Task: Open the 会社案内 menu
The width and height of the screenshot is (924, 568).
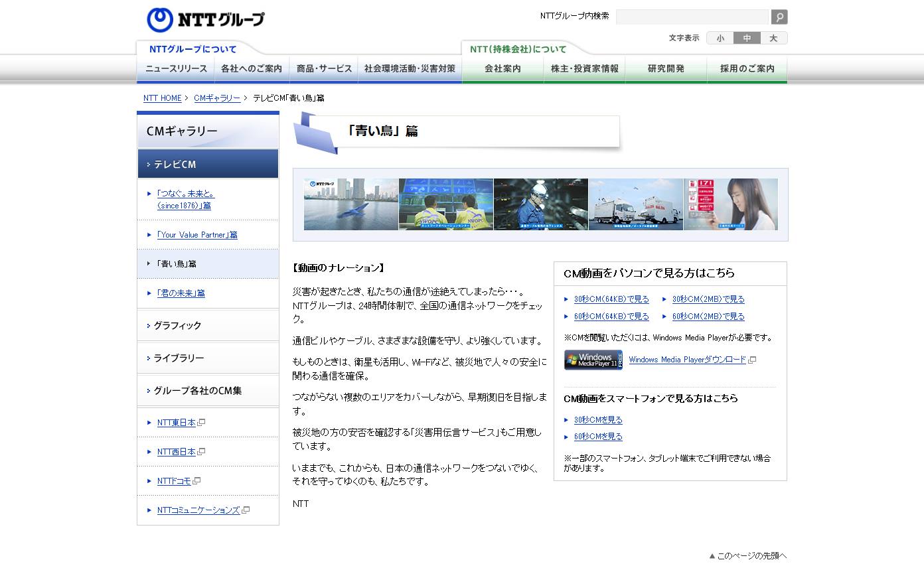Action: (x=503, y=69)
